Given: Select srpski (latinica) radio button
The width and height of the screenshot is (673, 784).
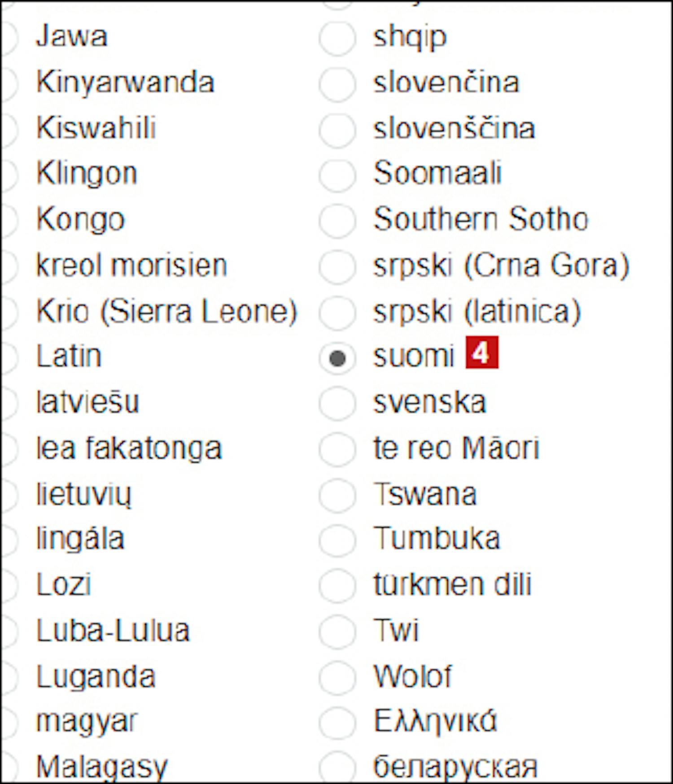Looking at the screenshot, I should tap(337, 312).
